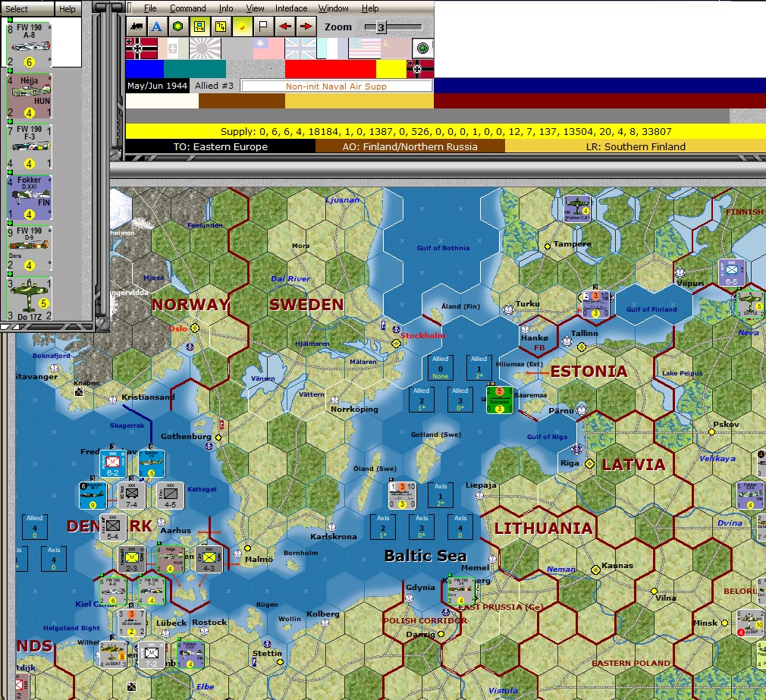Toggle the highlighted hex unit-values display icon
The height and width of the screenshot is (700, 766).
coord(198,25)
